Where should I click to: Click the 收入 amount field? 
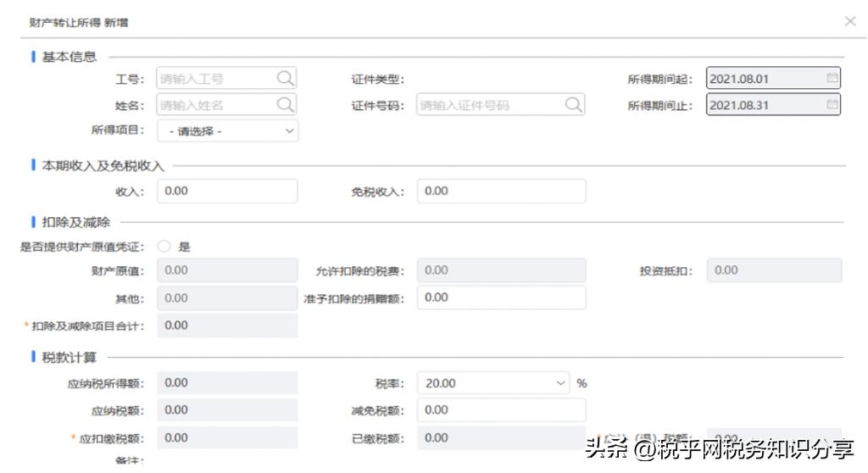227,191
